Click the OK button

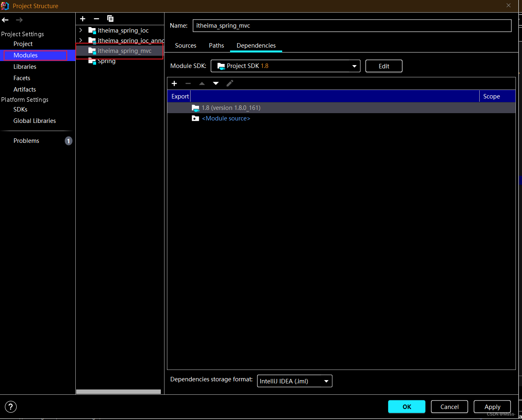point(407,407)
